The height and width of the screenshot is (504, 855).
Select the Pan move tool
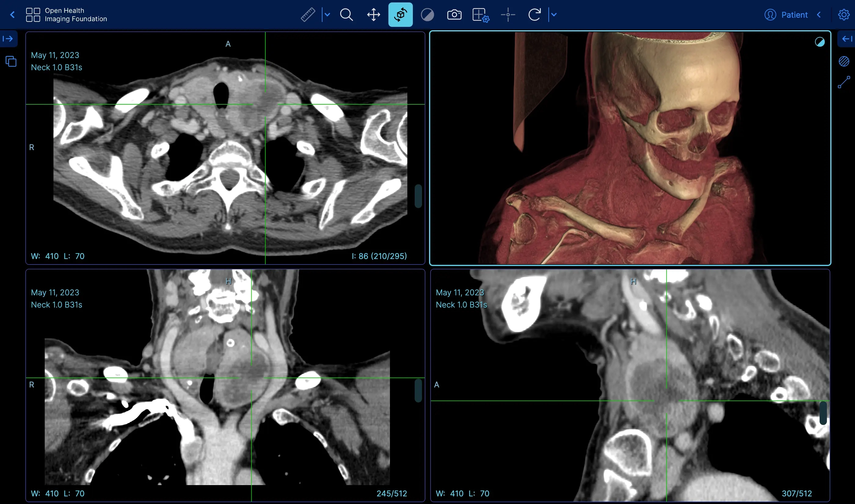tap(373, 15)
